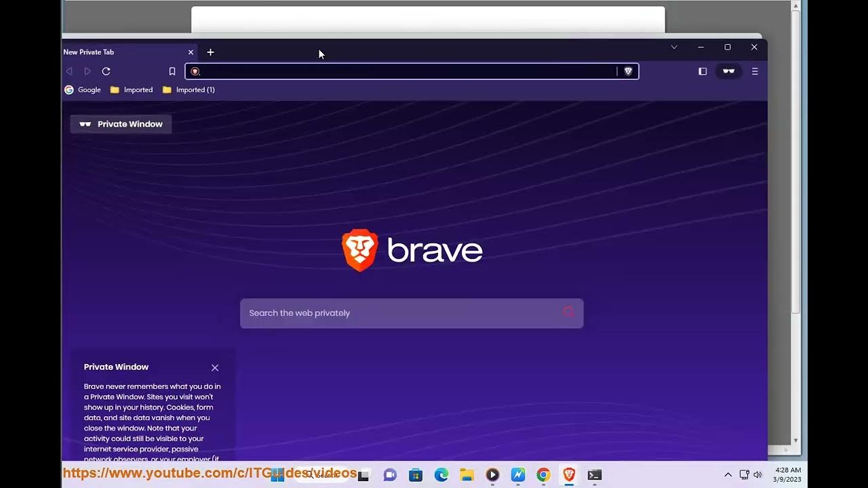Click the volume speaker tray icon

[x=757, y=474]
